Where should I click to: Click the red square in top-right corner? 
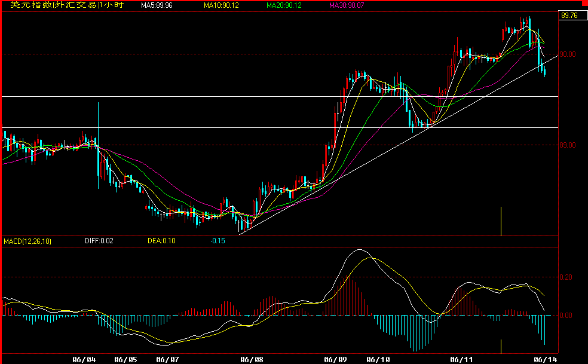(585, 2)
